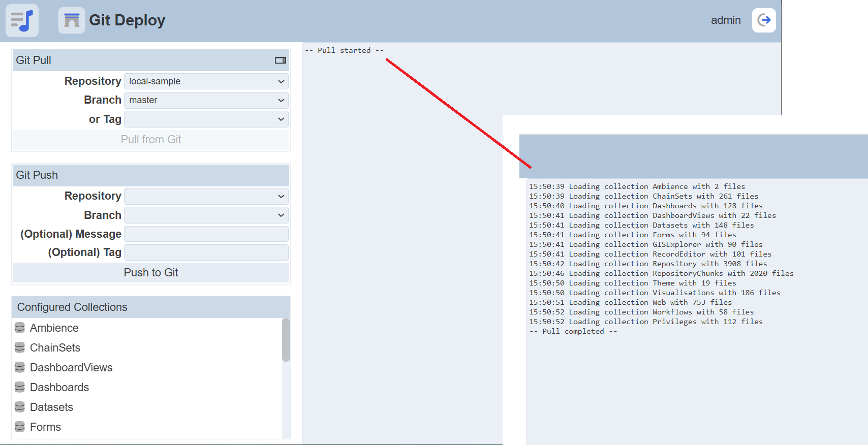
Task: Click into the Optional Tag field
Action: [x=206, y=252]
